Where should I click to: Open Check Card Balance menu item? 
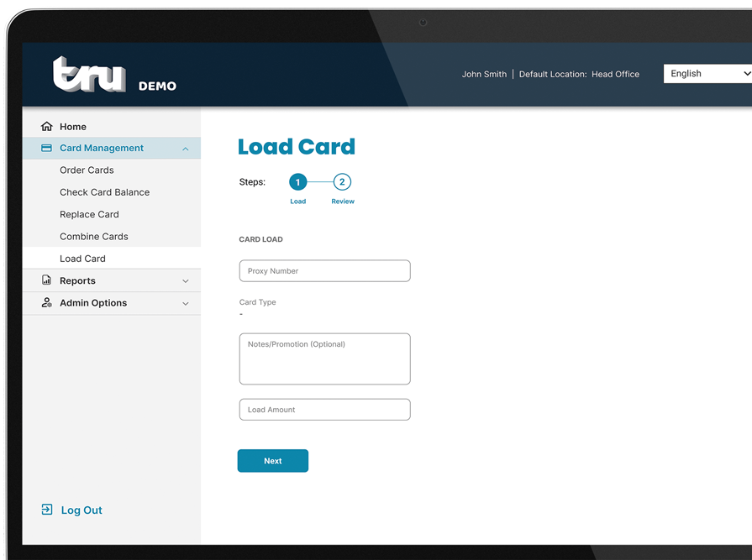tap(104, 192)
